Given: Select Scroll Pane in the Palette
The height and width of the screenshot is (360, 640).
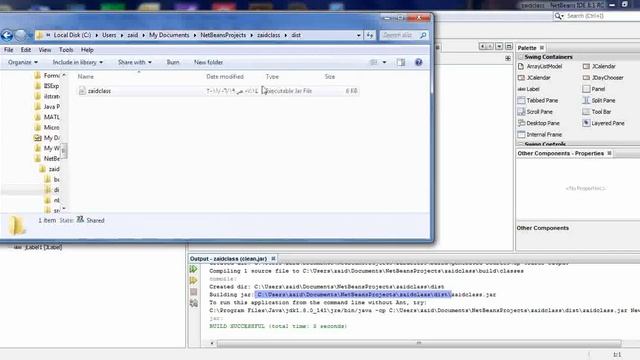Looking at the screenshot, I should [x=535, y=112].
